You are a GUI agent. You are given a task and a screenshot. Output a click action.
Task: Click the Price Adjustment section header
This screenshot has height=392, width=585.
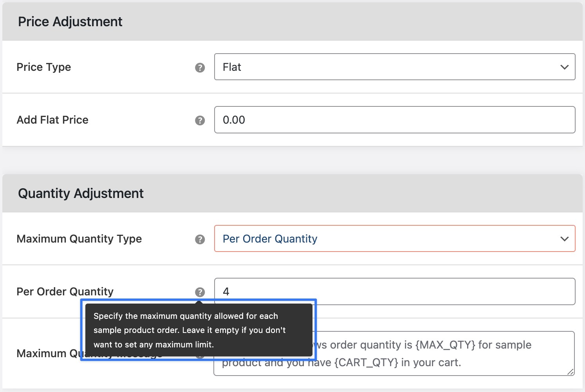pos(70,22)
